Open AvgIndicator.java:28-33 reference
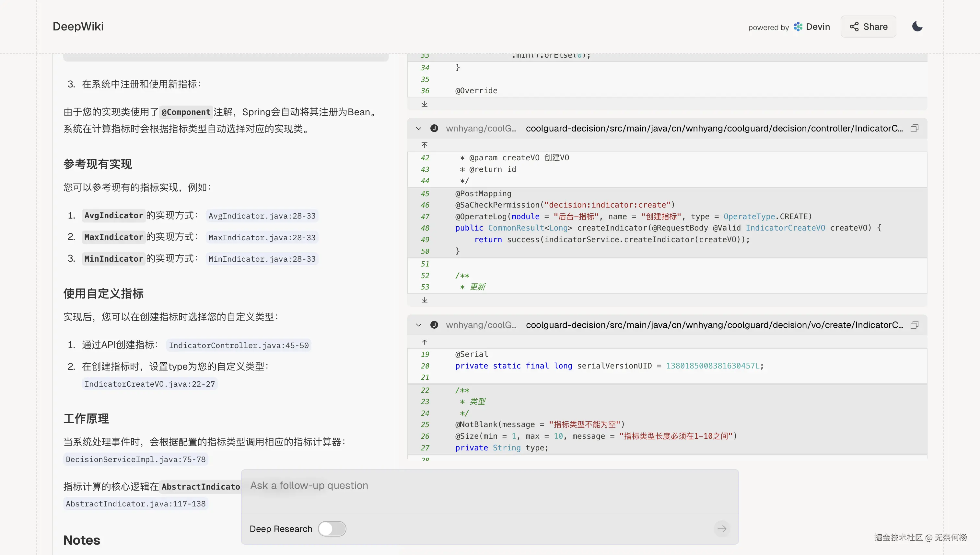The width and height of the screenshot is (980, 555). (x=262, y=216)
